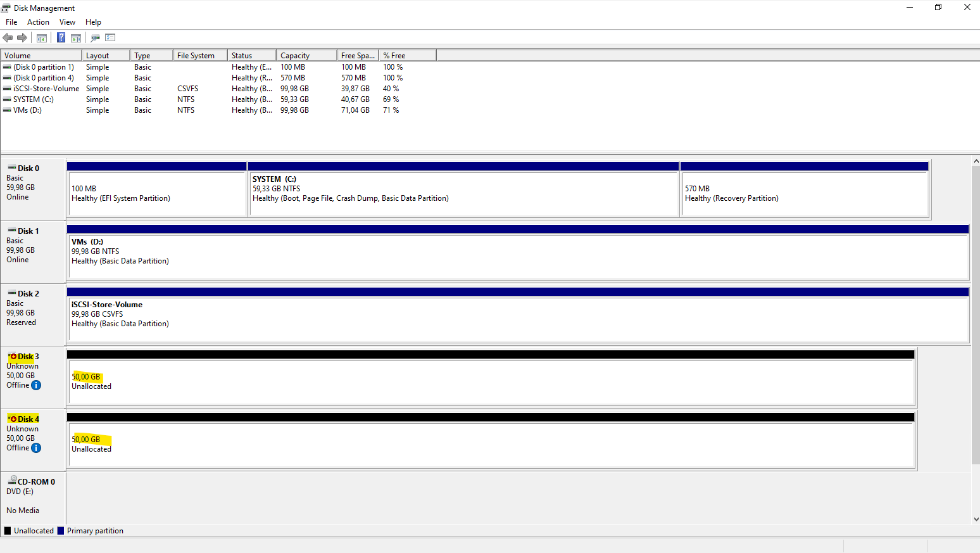Click the CSVFS file system cell

[x=188, y=89]
